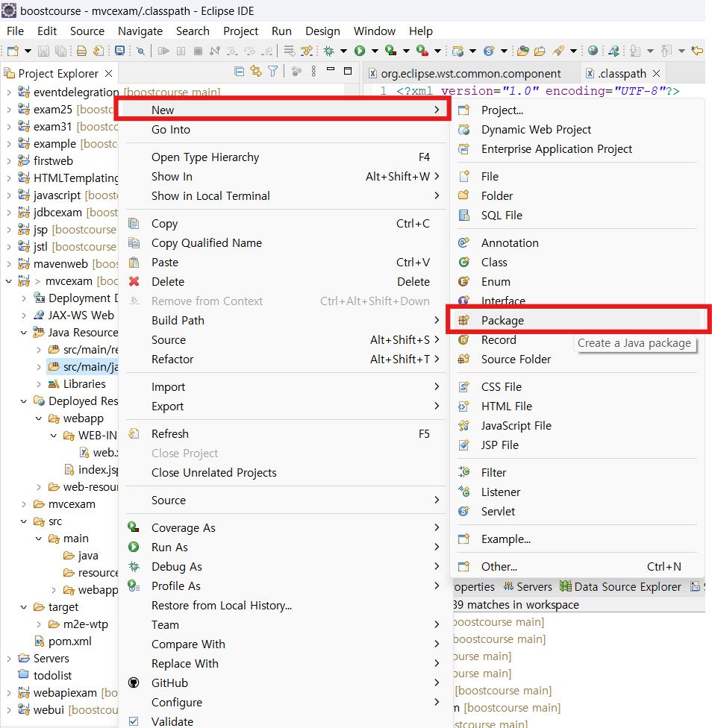Expand the Libraries tree node
Screen dimensions: 712x728
tap(39, 384)
